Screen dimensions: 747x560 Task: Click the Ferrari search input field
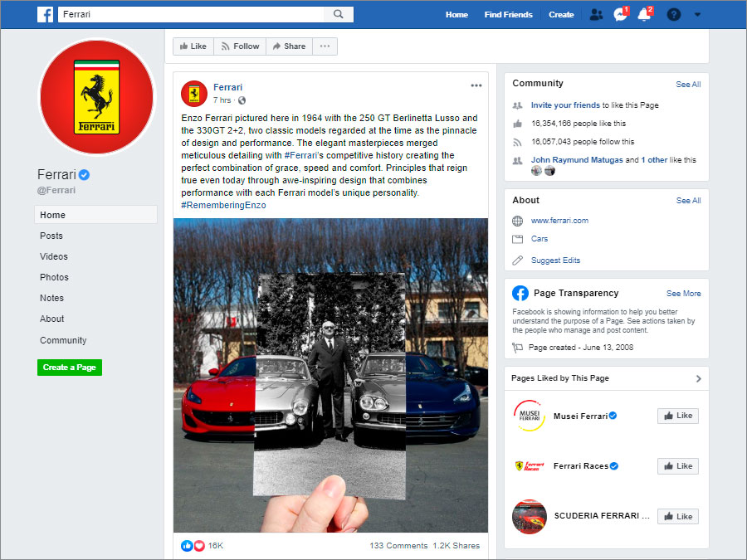[191, 14]
